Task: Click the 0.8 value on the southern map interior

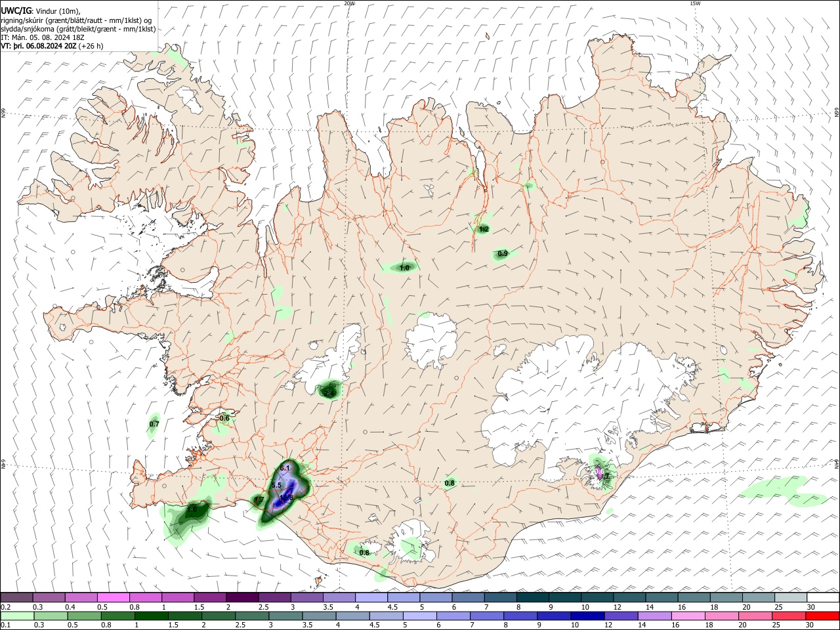Action: point(450,483)
